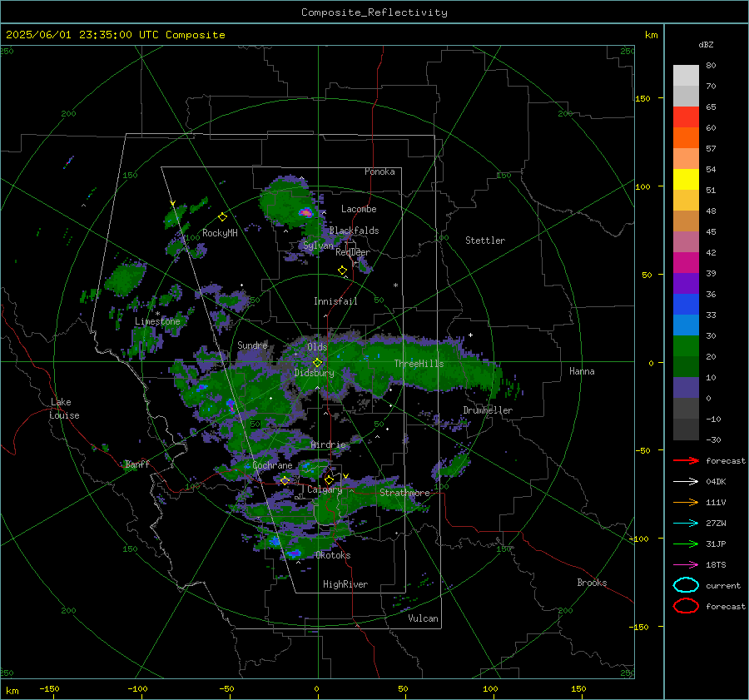The height and width of the screenshot is (700, 749).
Task: Click the 111V legend label
Action: pyautogui.click(x=716, y=502)
